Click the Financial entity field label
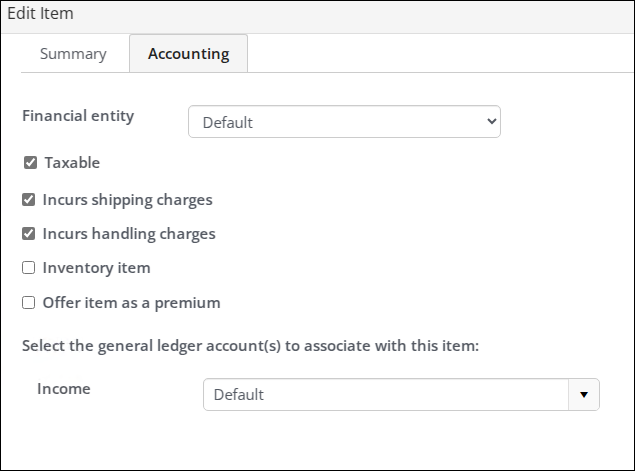Screen dimensions: 635x471 (78, 115)
